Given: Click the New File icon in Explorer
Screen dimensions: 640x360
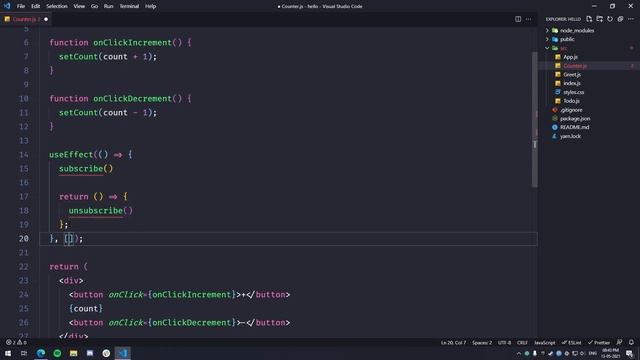Looking at the screenshot, I should (589, 19).
